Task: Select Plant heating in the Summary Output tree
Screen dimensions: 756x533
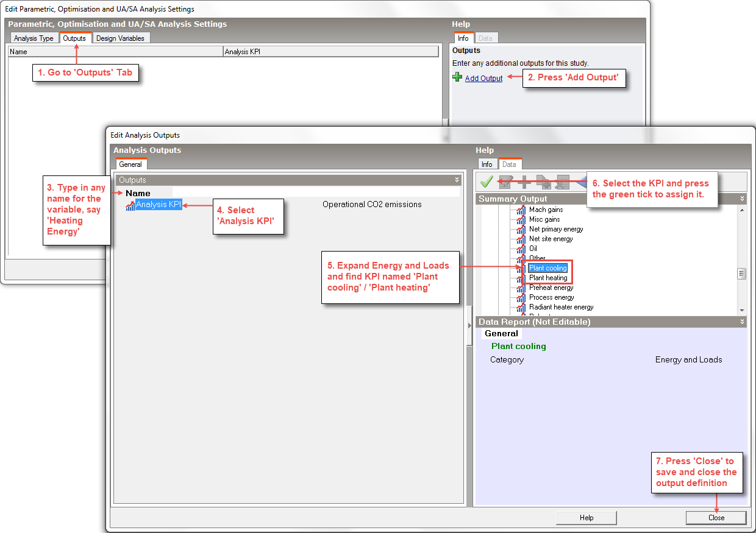Action: point(548,278)
